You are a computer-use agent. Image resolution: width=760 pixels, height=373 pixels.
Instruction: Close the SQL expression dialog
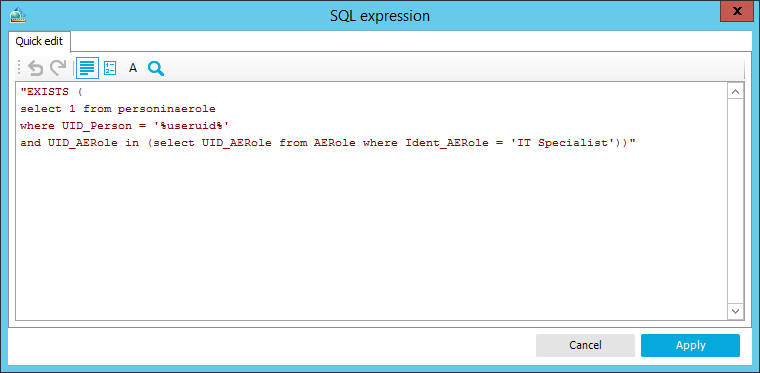click(x=737, y=12)
